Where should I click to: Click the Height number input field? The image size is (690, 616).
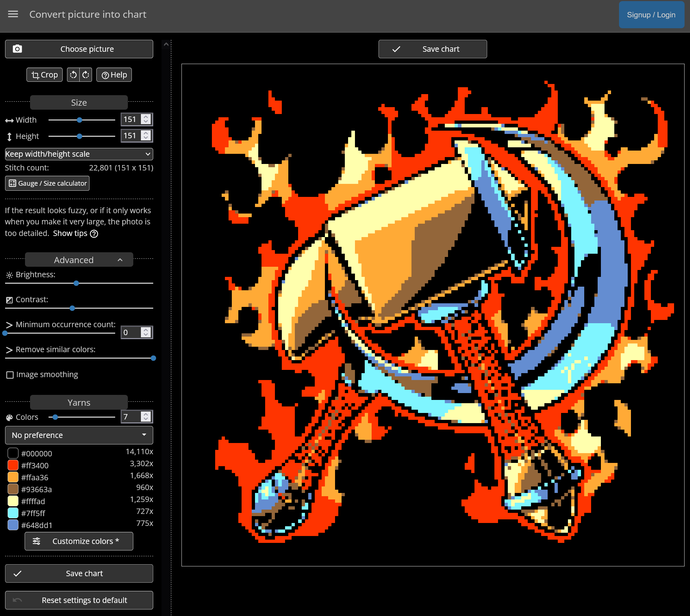pos(137,136)
